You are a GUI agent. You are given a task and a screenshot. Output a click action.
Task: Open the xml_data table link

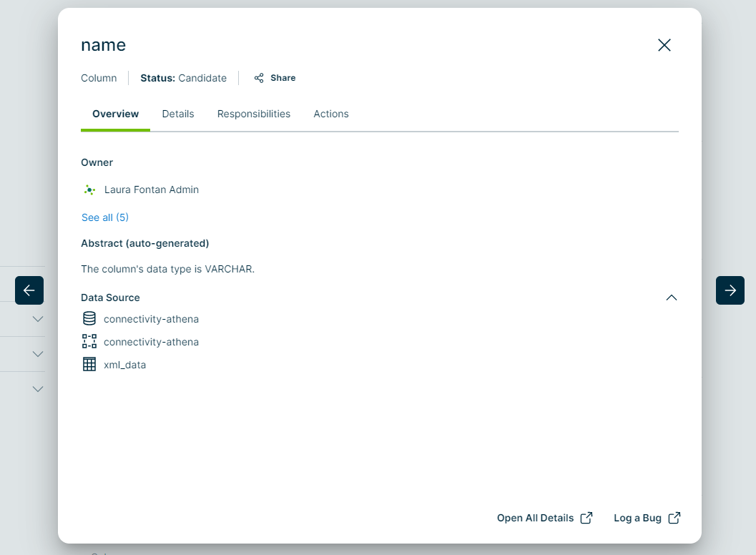coord(124,365)
